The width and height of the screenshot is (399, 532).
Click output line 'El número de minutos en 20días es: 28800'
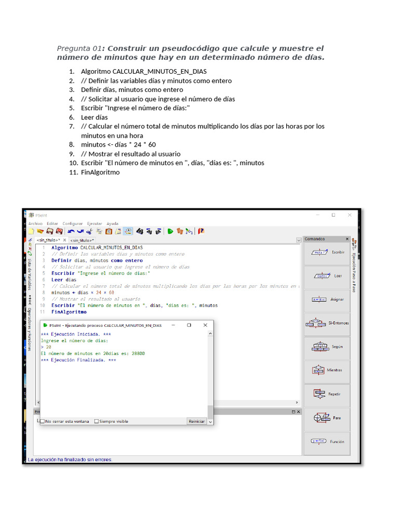point(92,353)
